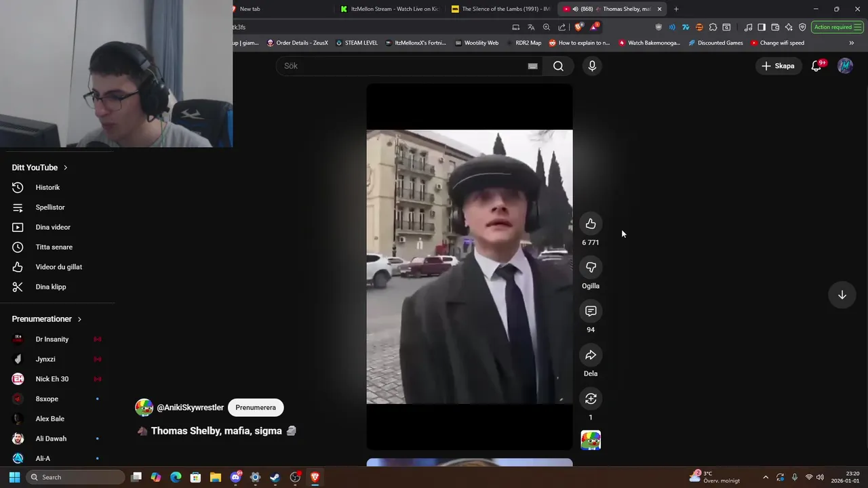Open STEAM LEVEL bookmark

tap(357, 43)
